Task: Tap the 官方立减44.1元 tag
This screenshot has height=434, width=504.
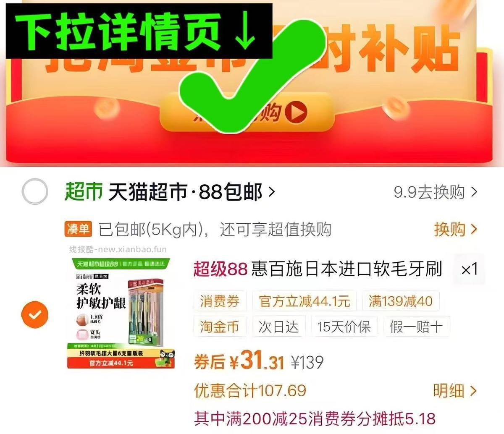Action: (304, 301)
